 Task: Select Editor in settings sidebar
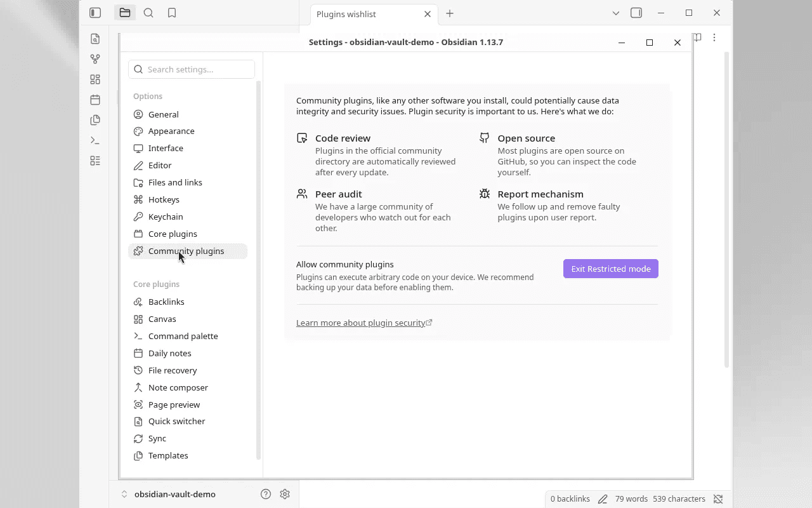tap(188, 165)
